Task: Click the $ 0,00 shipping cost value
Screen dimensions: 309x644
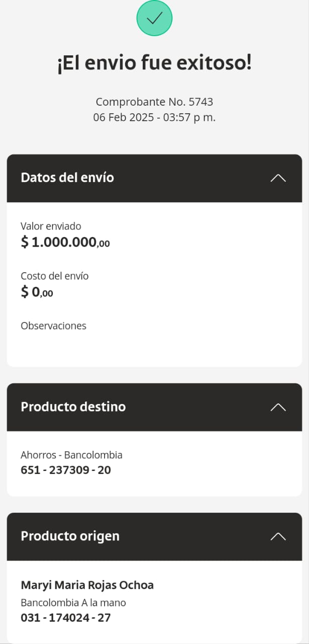Action: pyautogui.click(x=37, y=292)
